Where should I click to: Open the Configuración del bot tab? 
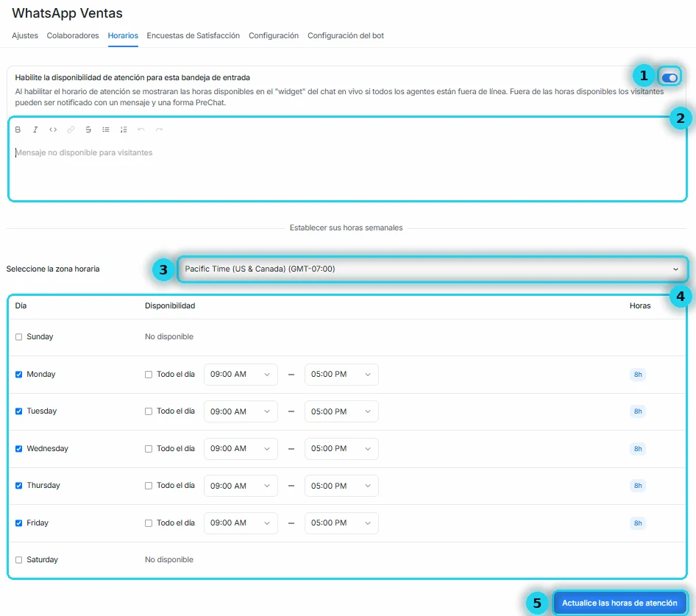[346, 35]
